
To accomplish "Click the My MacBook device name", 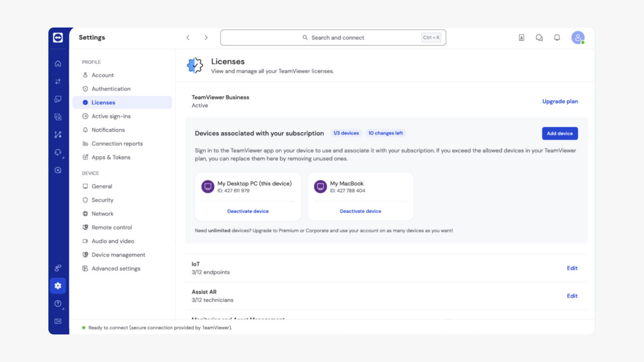I will (x=347, y=184).
